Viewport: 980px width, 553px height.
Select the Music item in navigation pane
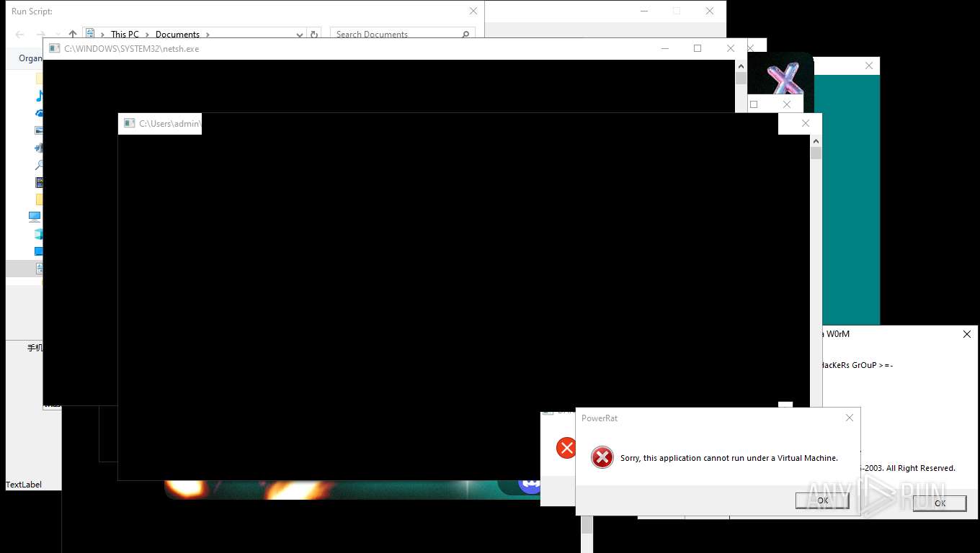40,96
